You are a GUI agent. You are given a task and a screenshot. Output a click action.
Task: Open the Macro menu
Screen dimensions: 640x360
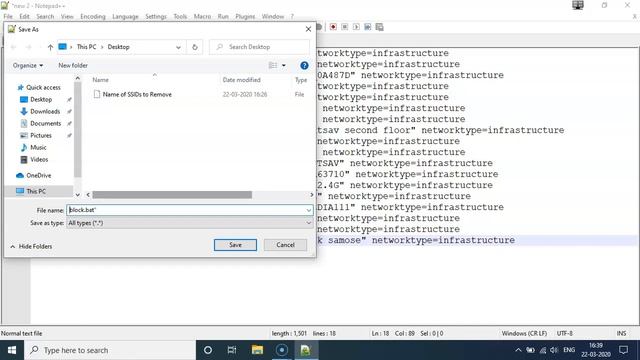pyautogui.click(x=202, y=16)
